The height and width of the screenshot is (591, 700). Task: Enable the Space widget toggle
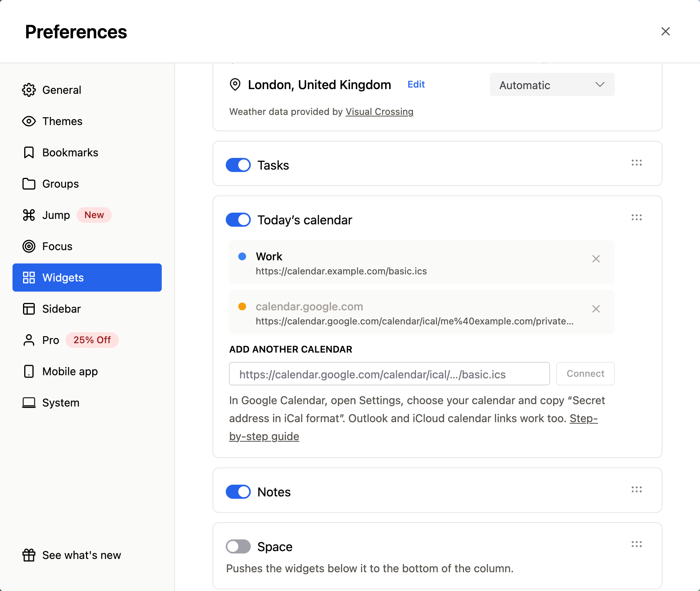[x=238, y=546]
